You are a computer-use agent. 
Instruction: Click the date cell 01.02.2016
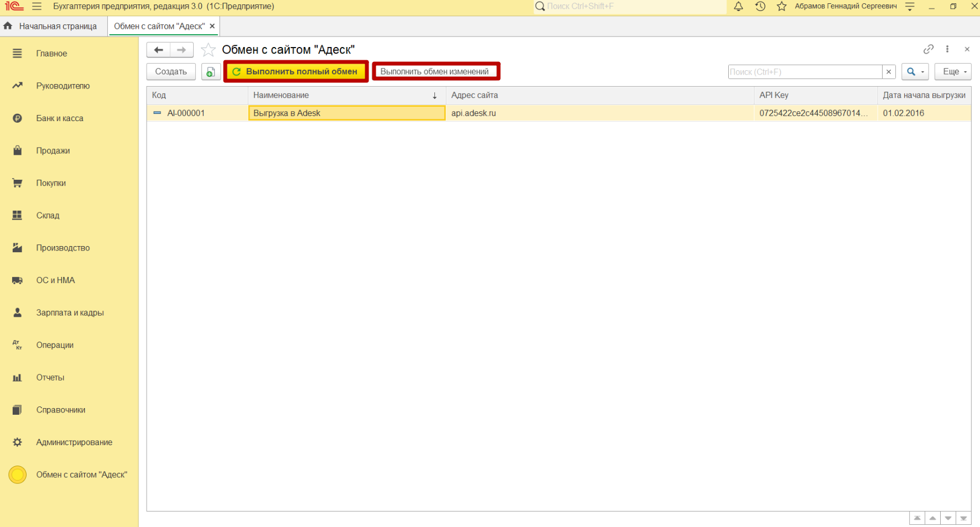point(924,113)
